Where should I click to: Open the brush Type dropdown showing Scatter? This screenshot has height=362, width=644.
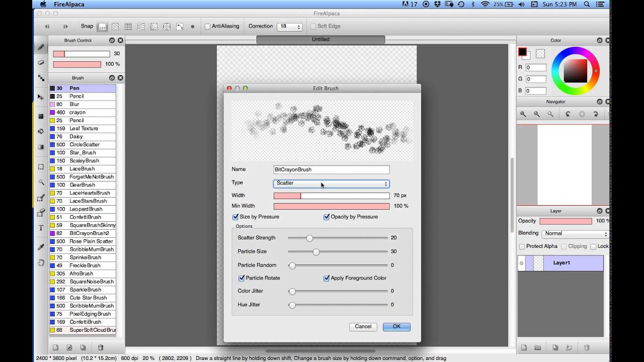click(x=331, y=184)
